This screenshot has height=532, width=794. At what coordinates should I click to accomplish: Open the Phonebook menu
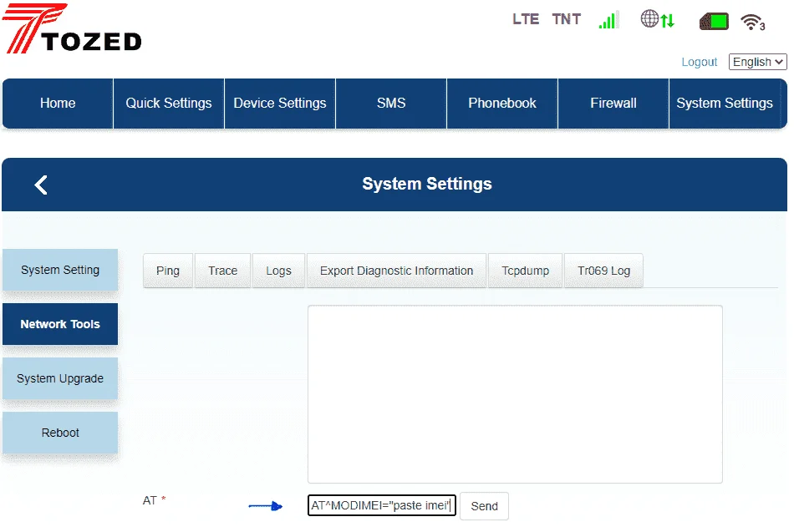coord(502,104)
